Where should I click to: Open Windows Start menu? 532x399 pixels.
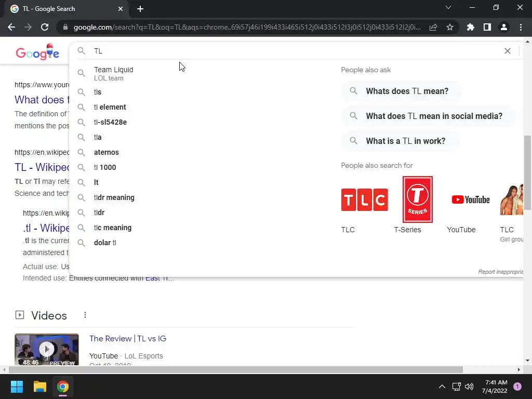coord(17,387)
